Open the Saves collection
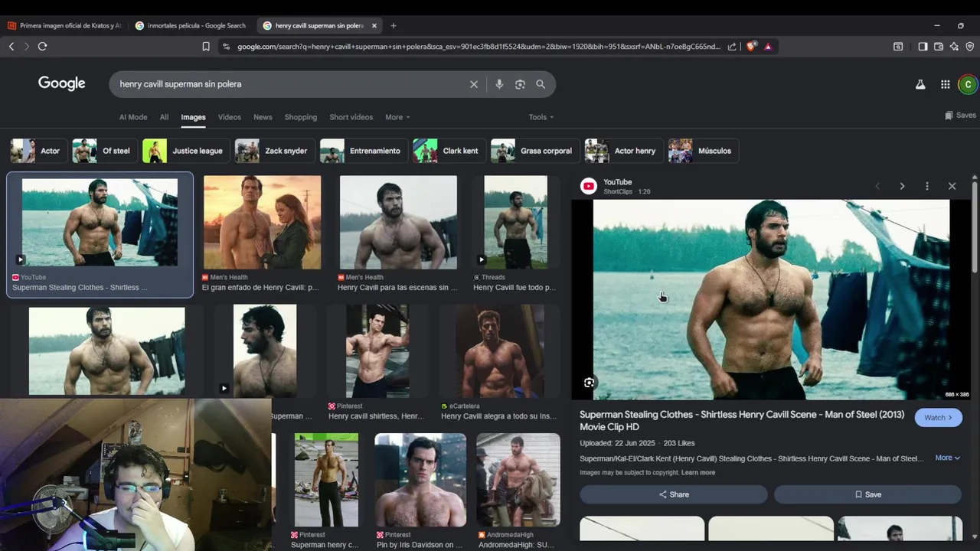 [960, 116]
